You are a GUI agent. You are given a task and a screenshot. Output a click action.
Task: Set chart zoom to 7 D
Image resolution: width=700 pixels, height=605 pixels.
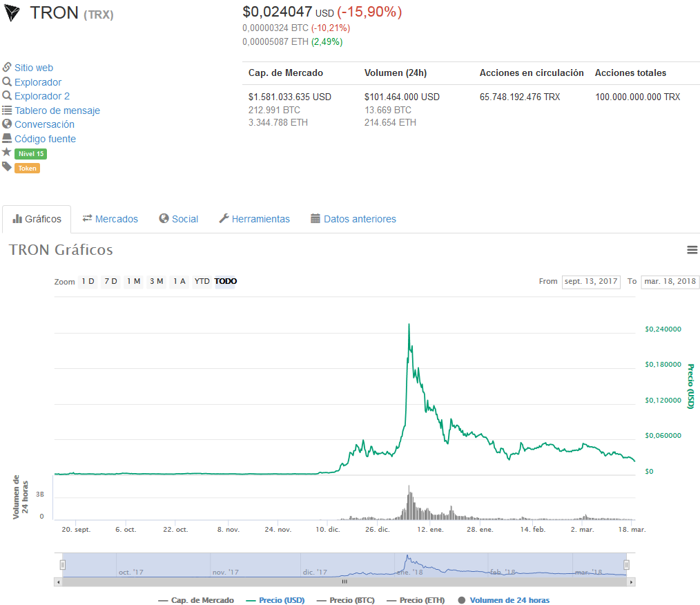tap(110, 281)
